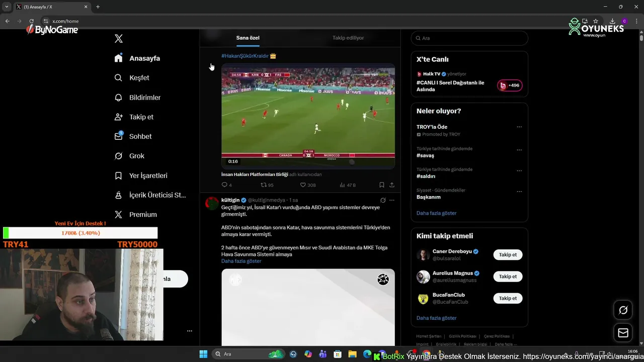644x362 pixels.
Task: Bookmark page with star icon
Action: click(x=596, y=21)
